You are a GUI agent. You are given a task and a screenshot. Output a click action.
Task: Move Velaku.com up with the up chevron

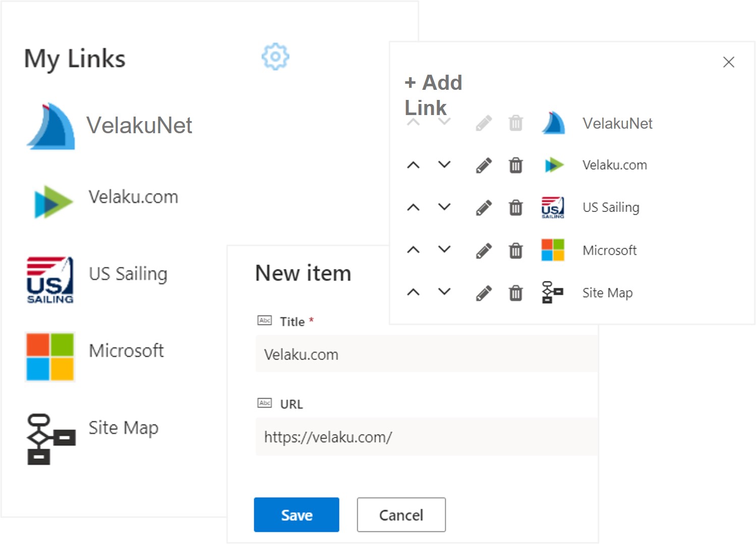tap(413, 165)
